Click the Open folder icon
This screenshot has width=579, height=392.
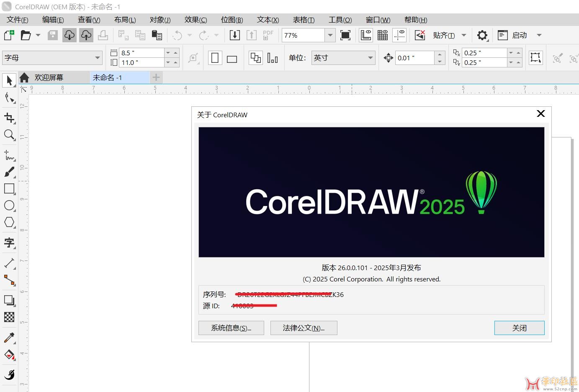point(26,35)
